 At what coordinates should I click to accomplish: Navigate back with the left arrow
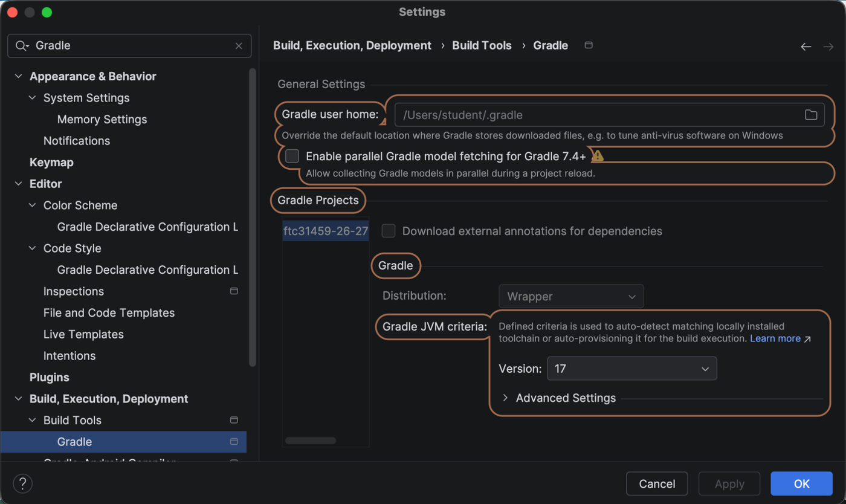806,47
